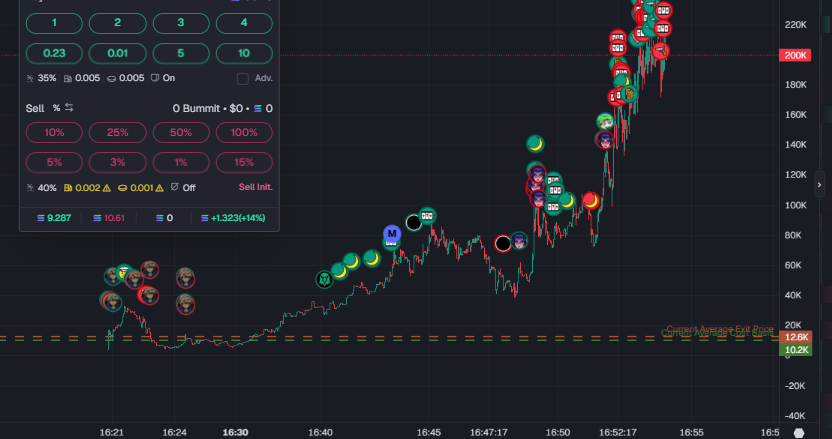
Task: Click the slot-machine marker above blue M peak
Action: click(428, 216)
